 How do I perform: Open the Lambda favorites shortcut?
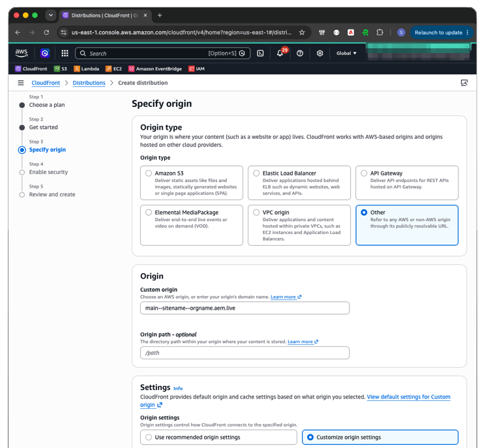(x=86, y=68)
